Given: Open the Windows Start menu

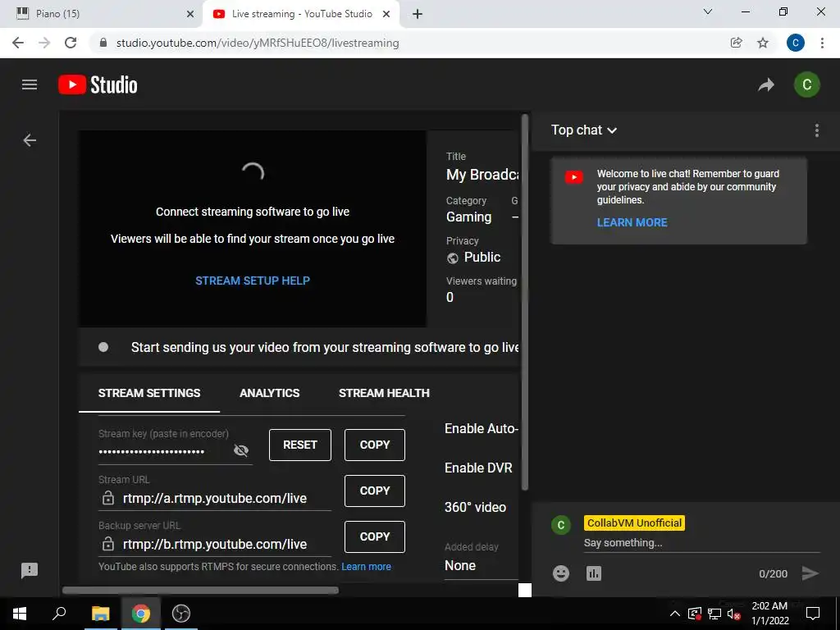Looking at the screenshot, I should click(x=20, y=614).
